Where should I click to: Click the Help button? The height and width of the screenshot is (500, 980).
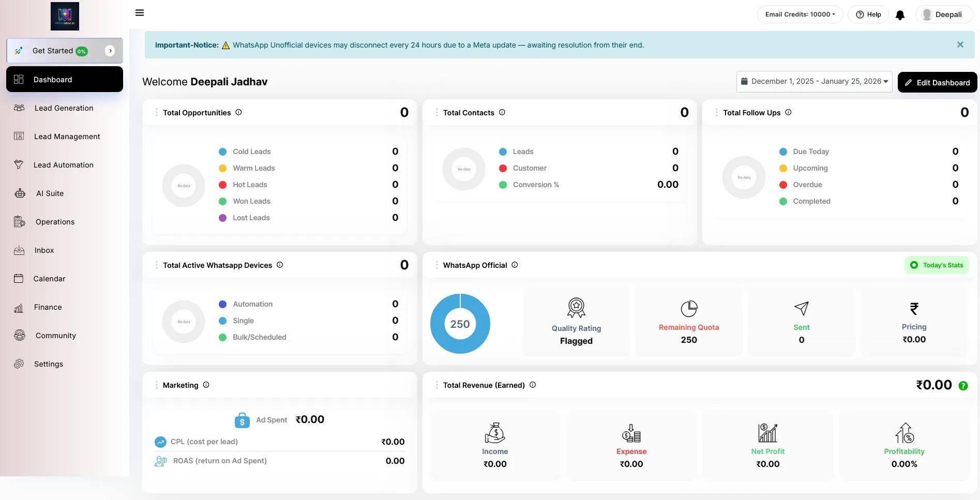point(868,14)
